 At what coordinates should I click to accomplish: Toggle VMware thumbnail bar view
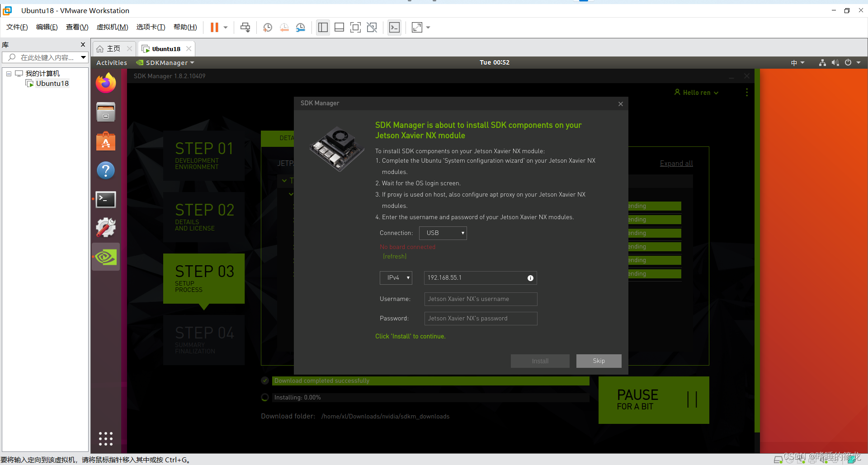[339, 28]
